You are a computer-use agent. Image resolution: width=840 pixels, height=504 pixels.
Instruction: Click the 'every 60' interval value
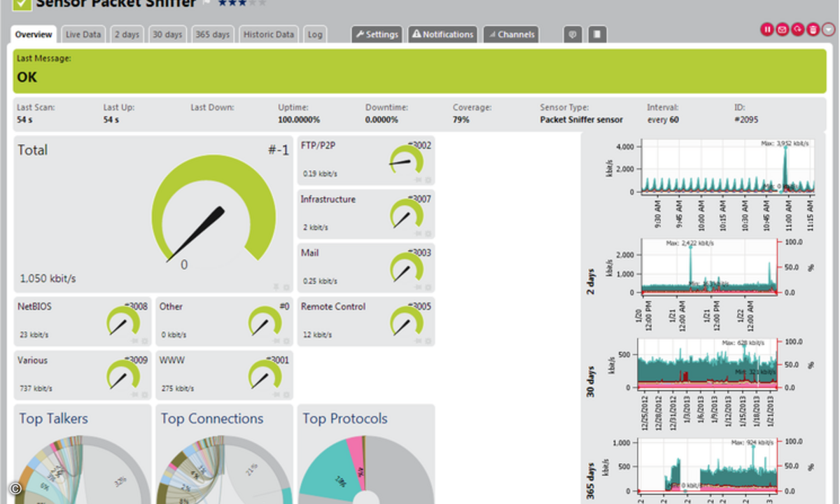(664, 120)
